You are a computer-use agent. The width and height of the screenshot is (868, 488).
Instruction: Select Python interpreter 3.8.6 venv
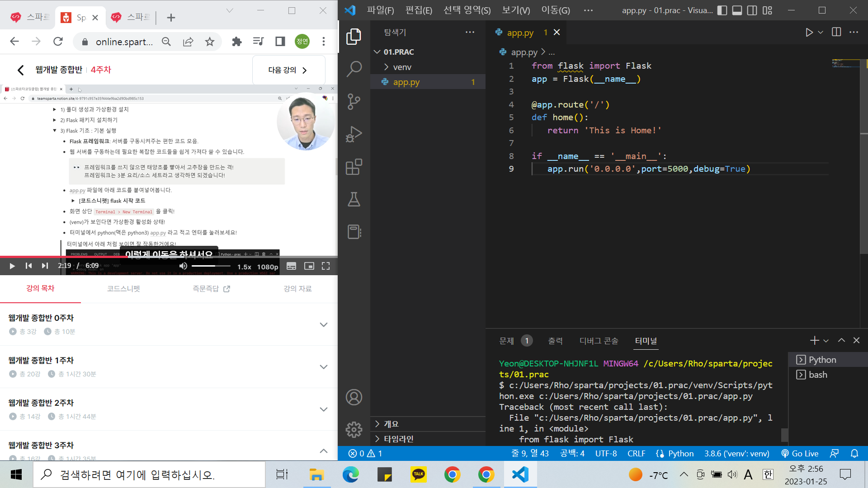[x=736, y=453]
